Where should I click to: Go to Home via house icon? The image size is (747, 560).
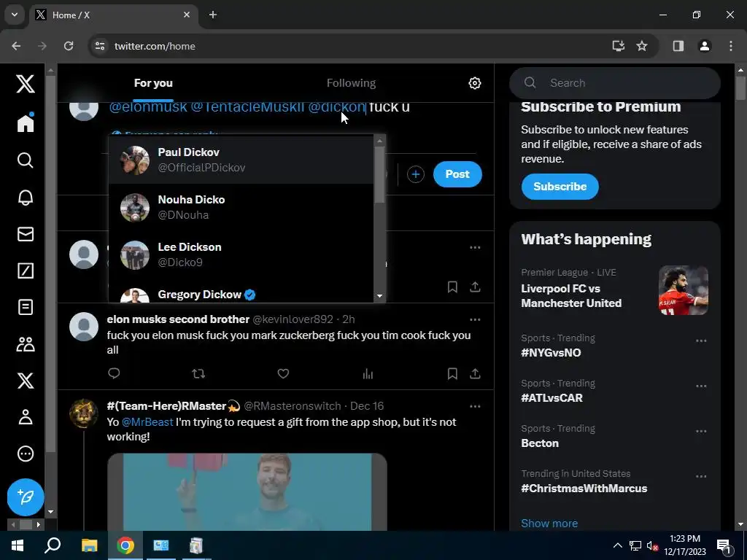click(26, 122)
